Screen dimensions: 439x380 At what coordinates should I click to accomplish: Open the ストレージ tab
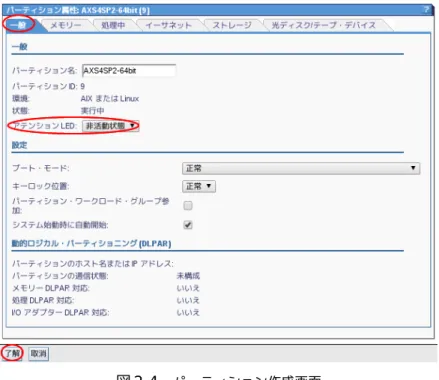pos(232,25)
